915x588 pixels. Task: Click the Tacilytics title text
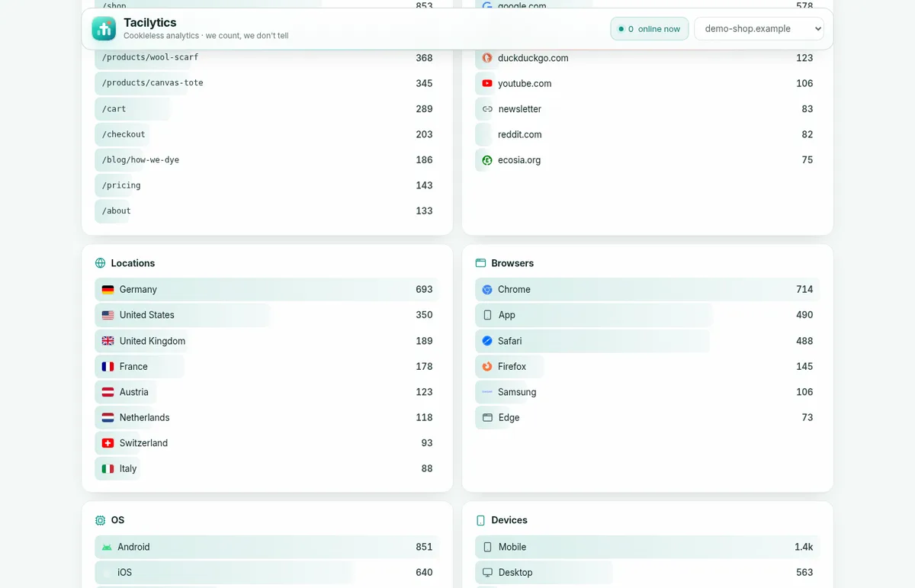(x=150, y=23)
